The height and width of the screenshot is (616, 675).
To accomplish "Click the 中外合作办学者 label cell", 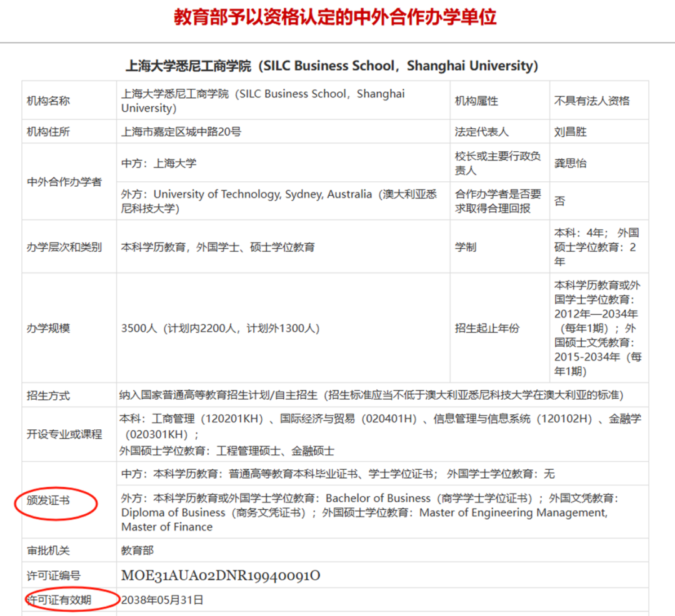I will pos(69,182).
